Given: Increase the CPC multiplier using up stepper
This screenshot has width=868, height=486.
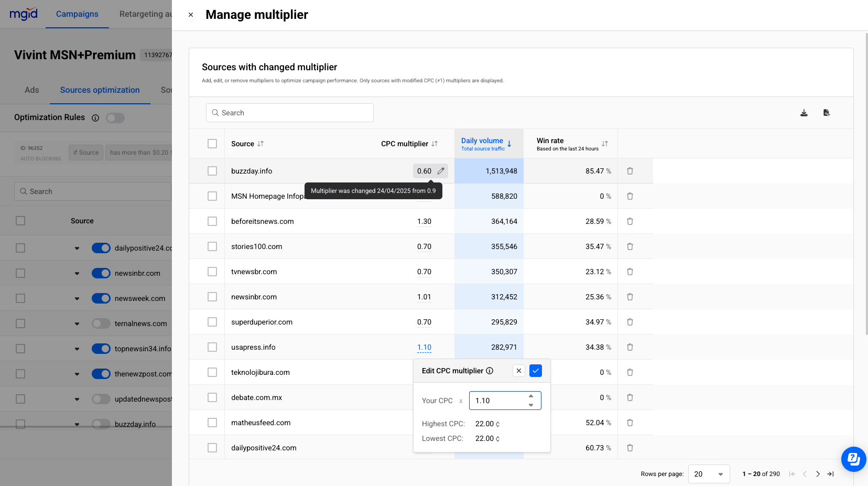Looking at the screenshot, I should (x=531, y=396).
